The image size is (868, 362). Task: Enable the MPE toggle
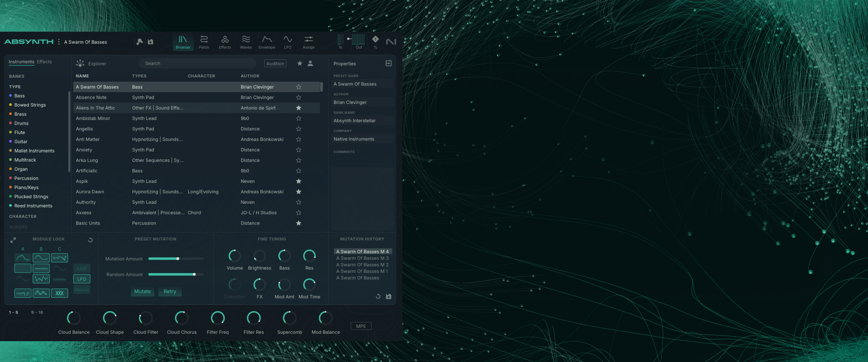click(x=361, y=326)
